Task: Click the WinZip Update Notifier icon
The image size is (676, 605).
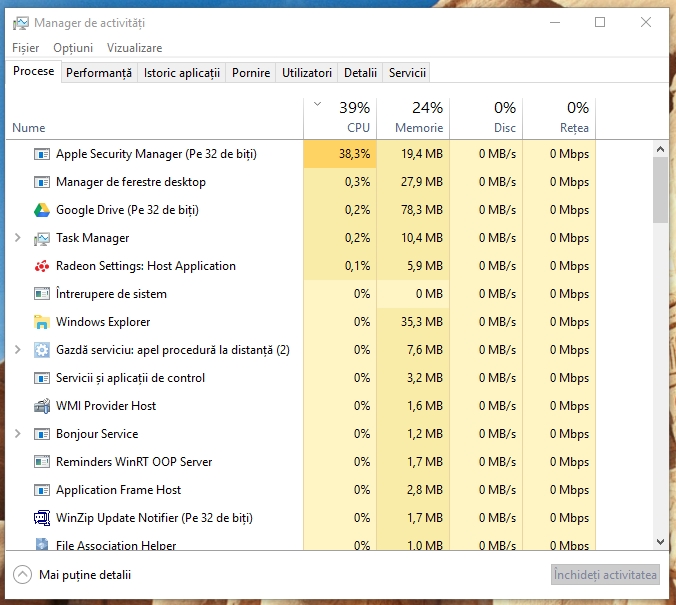Action: (42, 518)
